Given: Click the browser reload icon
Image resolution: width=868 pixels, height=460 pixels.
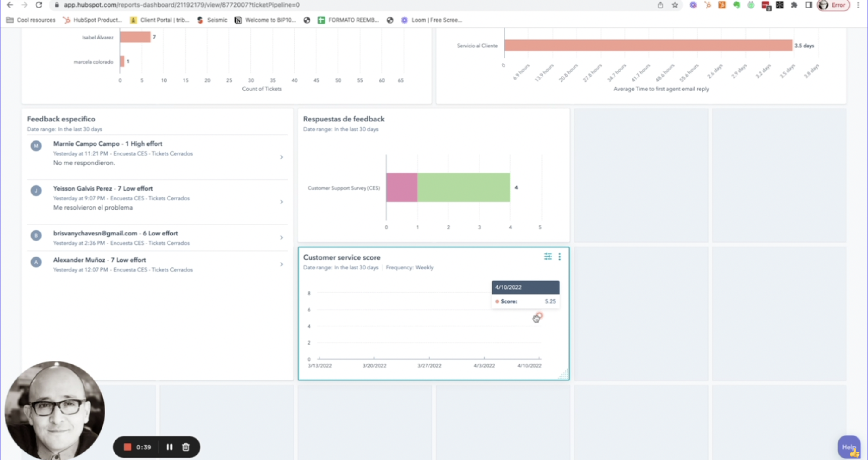Looking at the screenshot, I should [39, 5].
